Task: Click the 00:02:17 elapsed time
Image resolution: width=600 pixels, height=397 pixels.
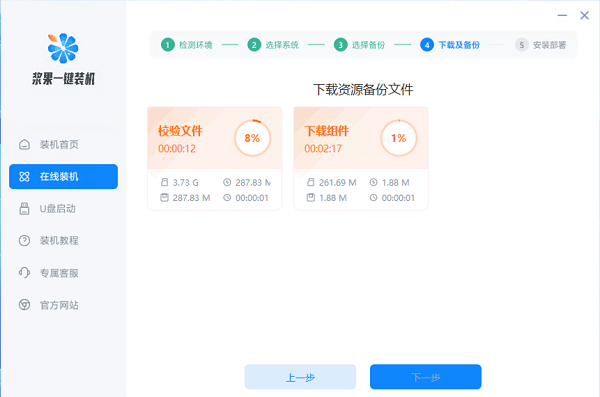Action: [x=323, y=149]
